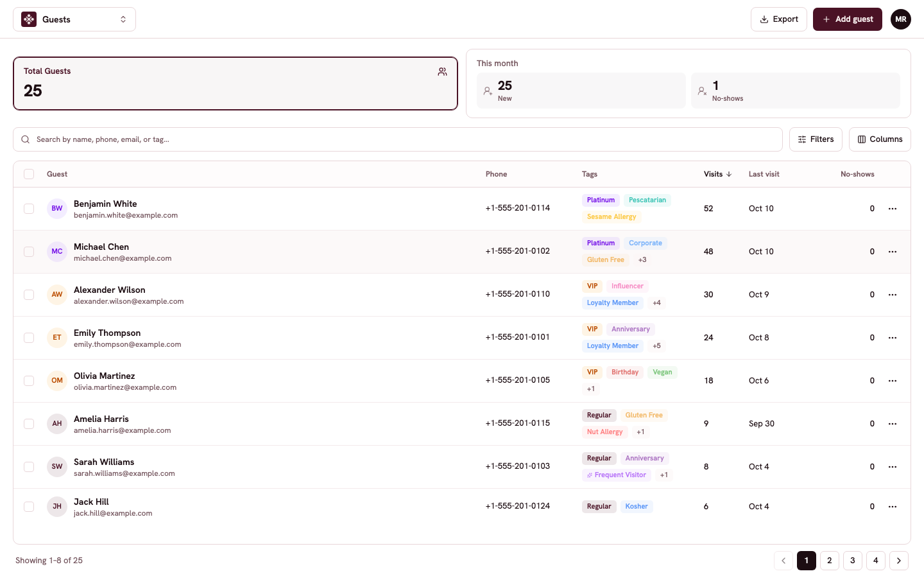Click the BW avatar for Benjamin White
The height and width of the screenshot is (578, 924).
coord(57,209)
